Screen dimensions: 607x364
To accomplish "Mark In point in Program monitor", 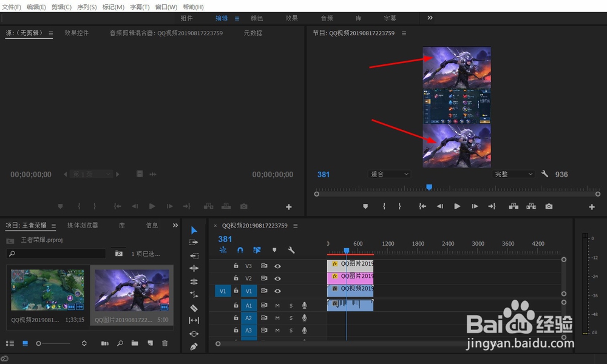I will click(x=384, y=206).
